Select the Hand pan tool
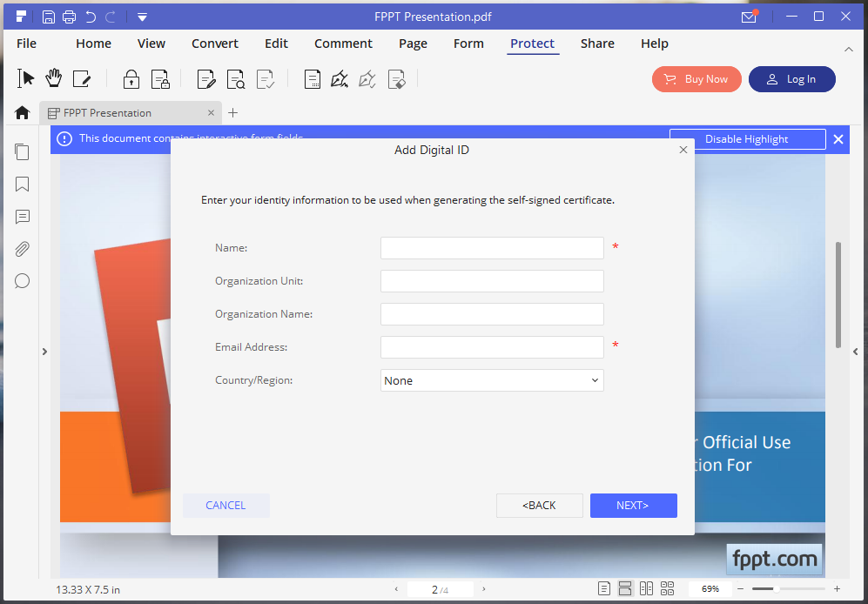868x604 pixels. tap(54, 79)
